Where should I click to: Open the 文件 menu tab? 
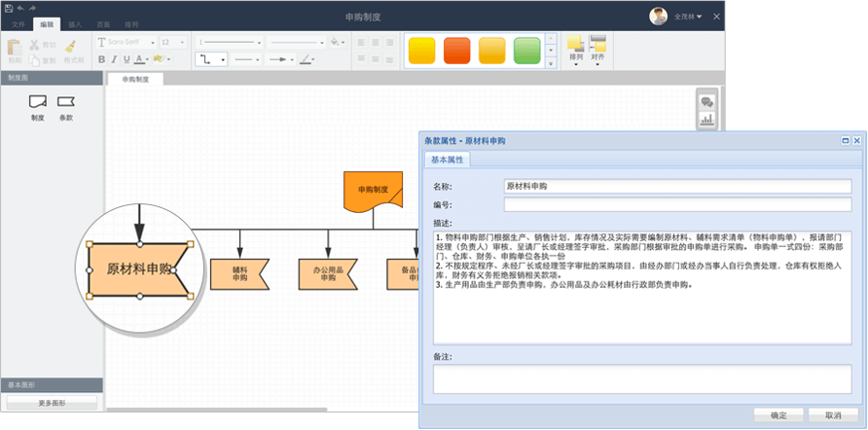[x=18, y=22]
